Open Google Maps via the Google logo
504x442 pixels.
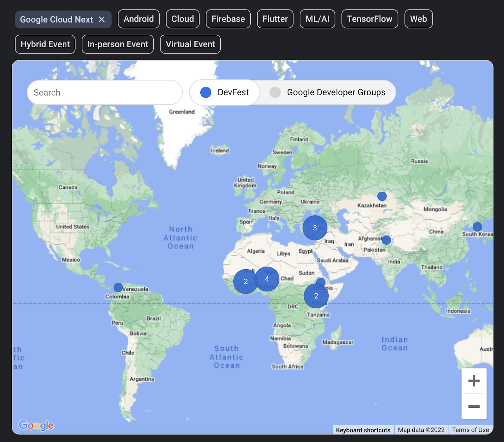[36, 425]
